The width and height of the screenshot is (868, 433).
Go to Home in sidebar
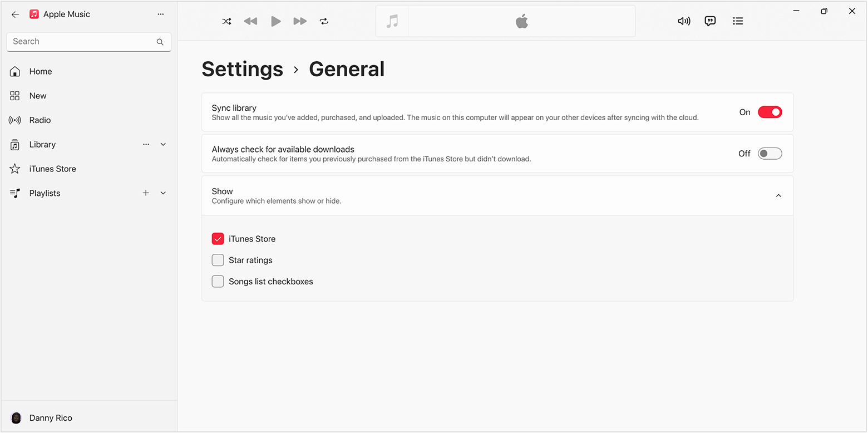(89, 71)
